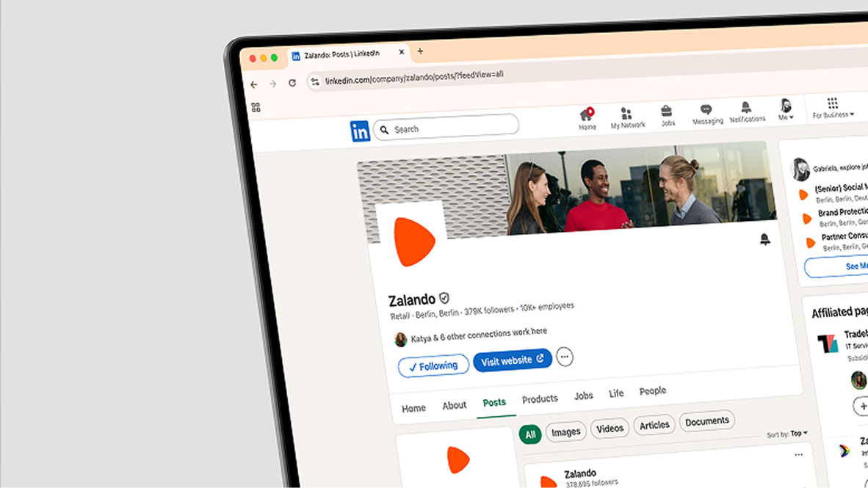This screenshot has height=488, width=868.
Task: Expand the For Business menu
Action: (x=833, y=109)
